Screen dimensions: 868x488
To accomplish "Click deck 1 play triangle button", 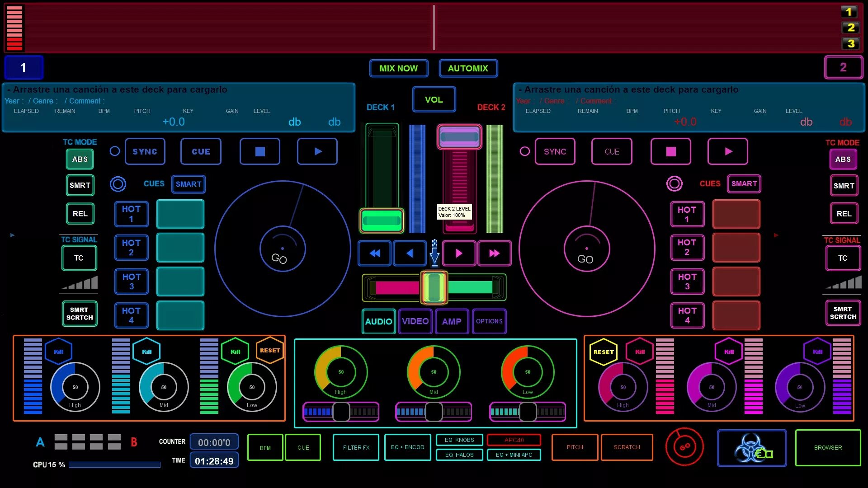I will pos(317,152).
